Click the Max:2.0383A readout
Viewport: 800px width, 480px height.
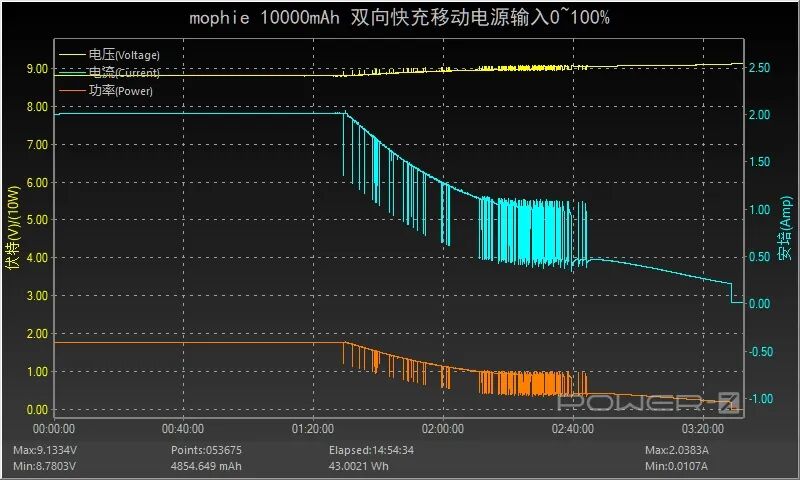[x=677, y=450]
